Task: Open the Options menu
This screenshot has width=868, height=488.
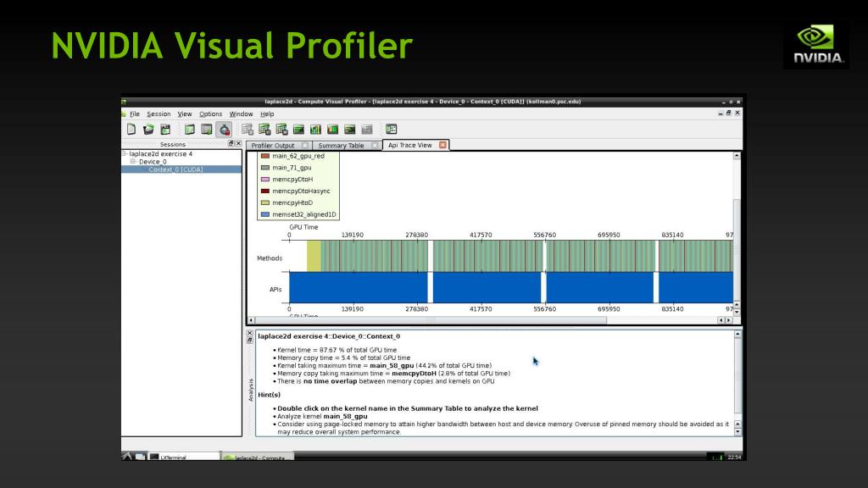Action: pyautogui.click(x=210, y=114)
